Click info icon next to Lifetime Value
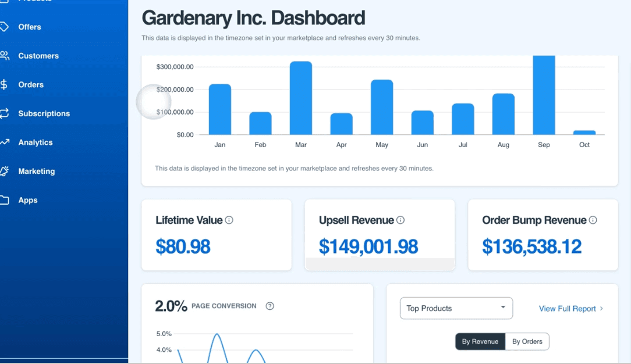 [229, 220]
